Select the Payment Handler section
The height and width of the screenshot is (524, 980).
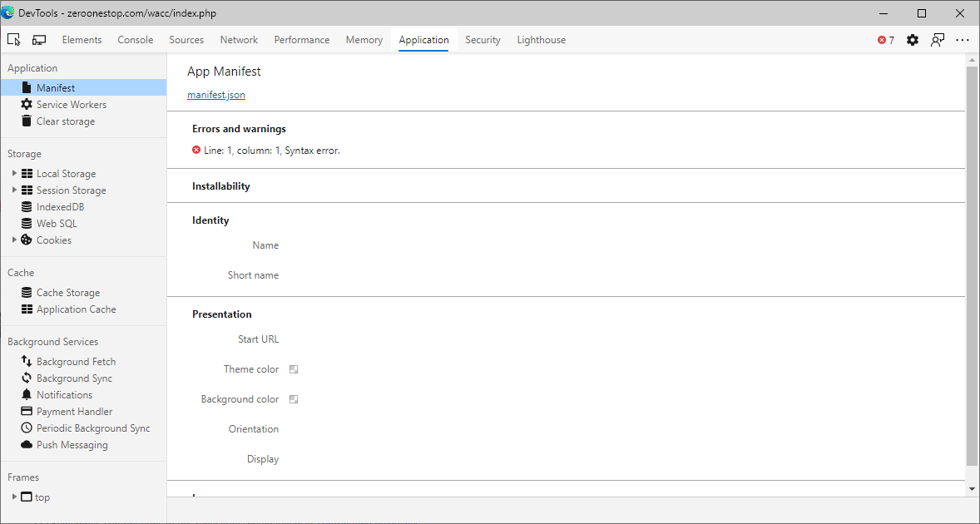(74, 411)
